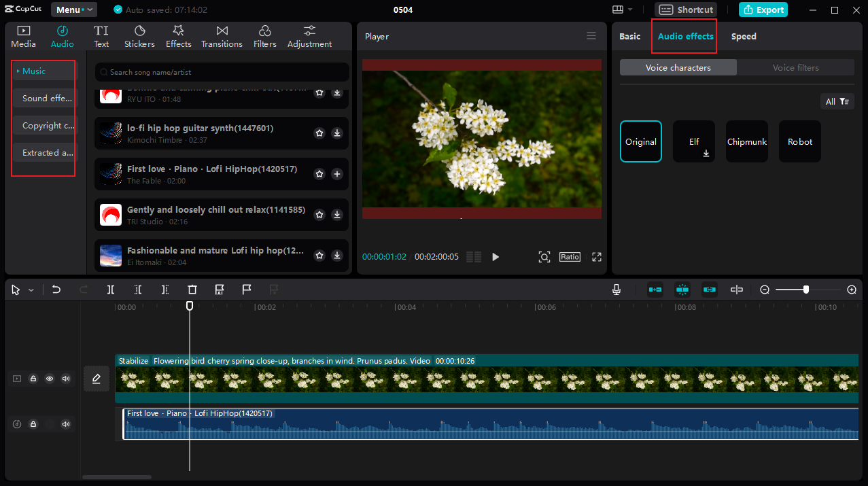Screen dimensions: 868x486
Task: Switch to the Speed tab
Action: (744, 37)
